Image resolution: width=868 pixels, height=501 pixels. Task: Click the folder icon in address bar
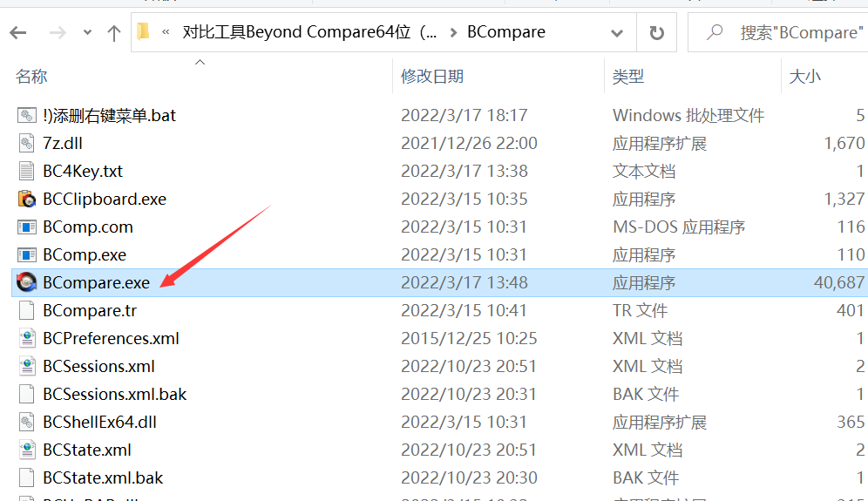(144, 31)
